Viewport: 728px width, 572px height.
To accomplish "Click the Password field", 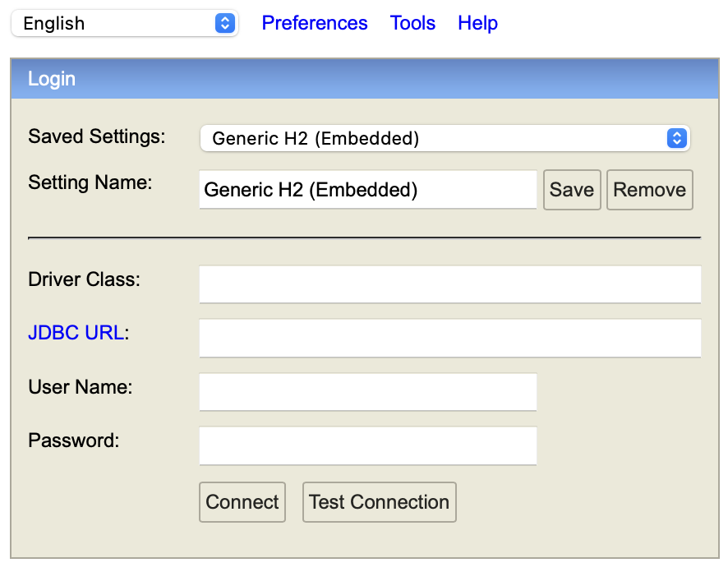I will (368, 445).
